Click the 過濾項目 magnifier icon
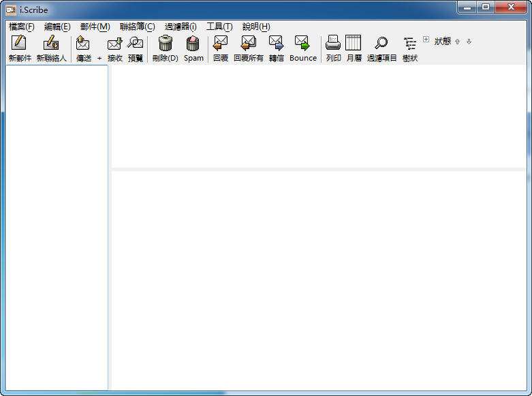Viewport: 532px width, 396px height. pyautogui.click(x=381, y=43)
